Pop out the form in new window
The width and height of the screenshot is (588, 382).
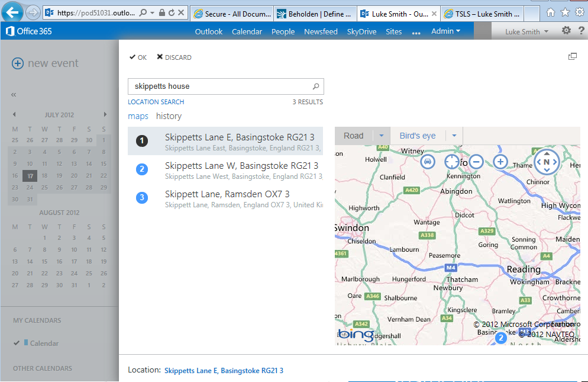click(x=572, y=56)
